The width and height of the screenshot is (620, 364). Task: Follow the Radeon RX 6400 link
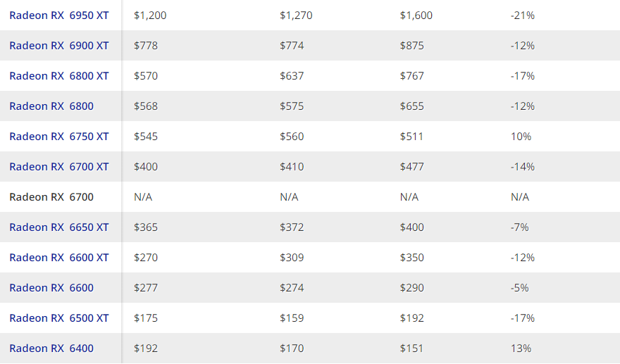point(51,349)
